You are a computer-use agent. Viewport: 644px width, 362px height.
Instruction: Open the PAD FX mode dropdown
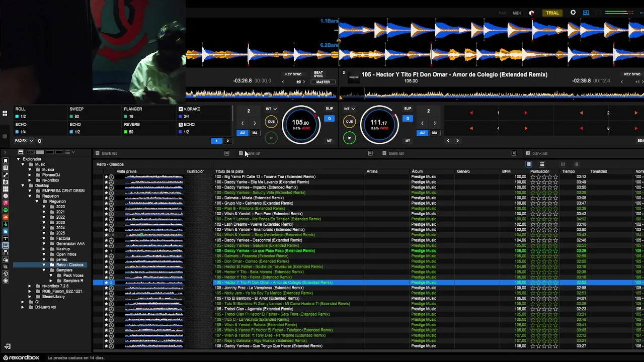pyautogui.click(x=24, y=141)
